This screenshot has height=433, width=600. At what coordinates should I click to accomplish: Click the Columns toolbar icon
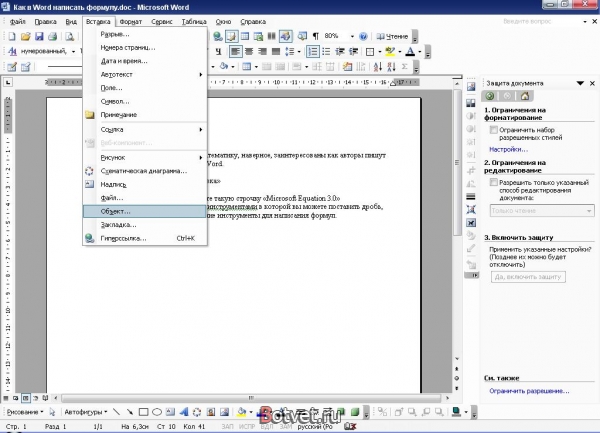pos(272,36)
